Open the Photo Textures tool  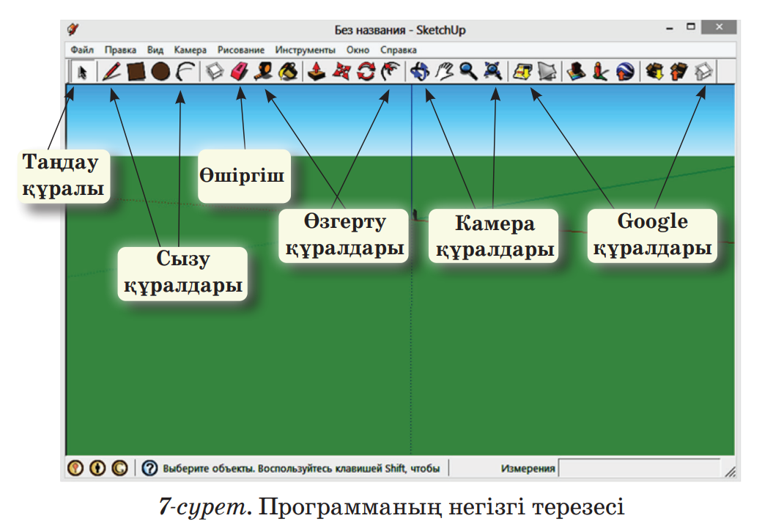601,72
